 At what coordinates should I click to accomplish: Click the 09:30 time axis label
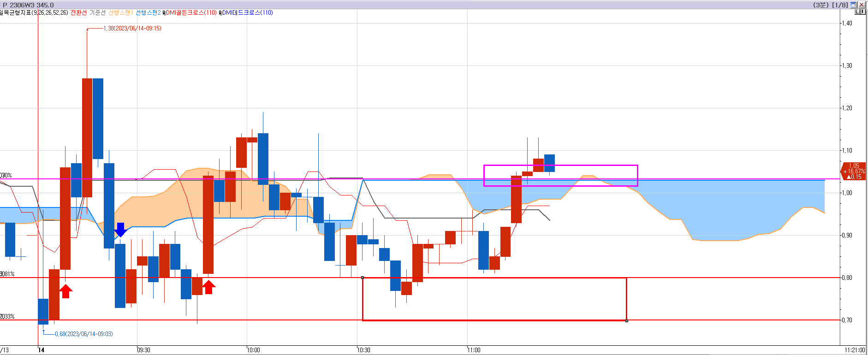tap(144, 350)
